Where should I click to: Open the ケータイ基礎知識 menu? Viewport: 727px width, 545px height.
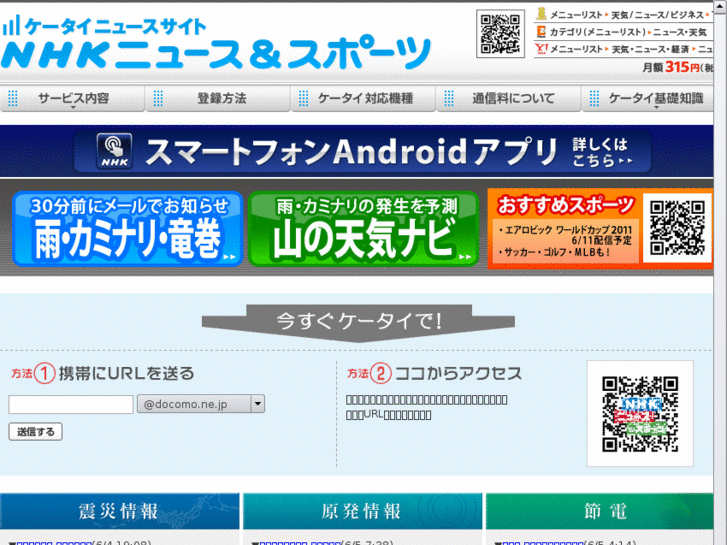point(648,98)
